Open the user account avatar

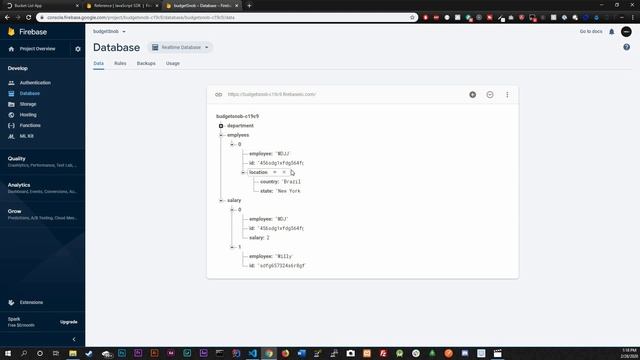point(626,31)
